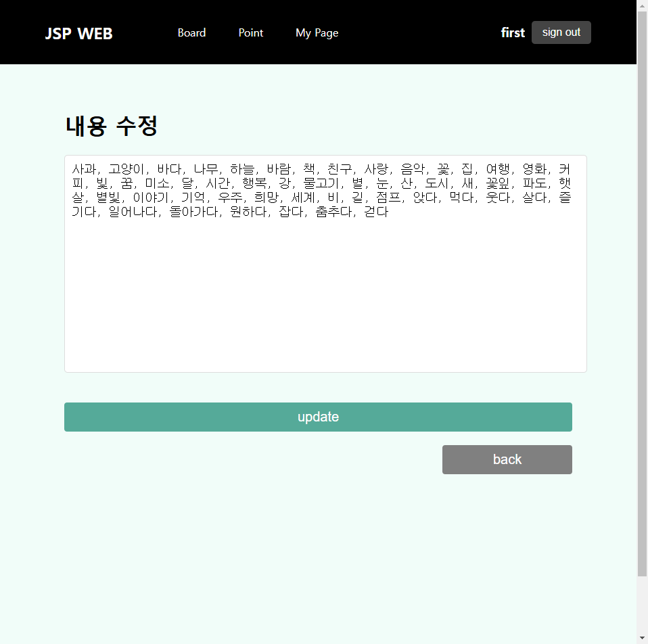Click the JSP WEB logo
Image resolution: width=648 pixels, height=644 pixels.
(x=78, y=33)
